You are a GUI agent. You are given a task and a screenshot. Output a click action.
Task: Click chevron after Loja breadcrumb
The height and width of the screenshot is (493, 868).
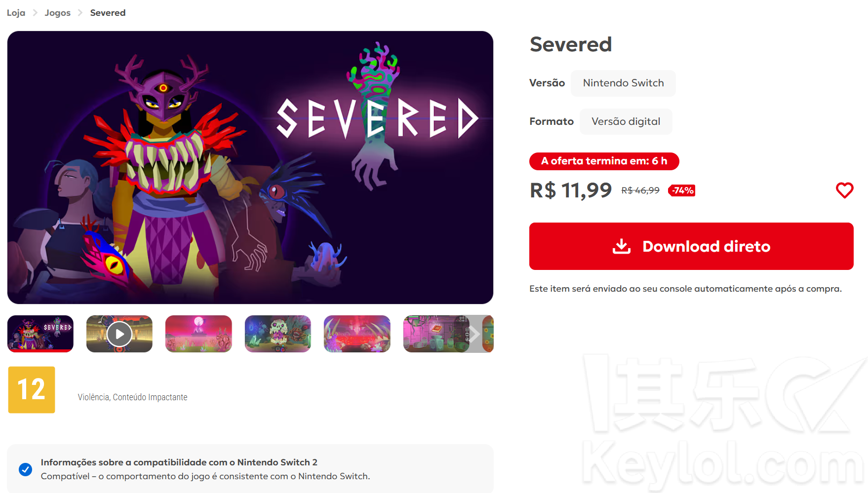tap(35, 13)
